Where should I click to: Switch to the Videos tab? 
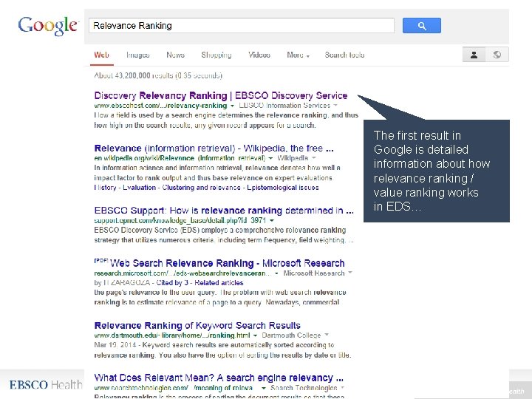(x=259, y=55)
